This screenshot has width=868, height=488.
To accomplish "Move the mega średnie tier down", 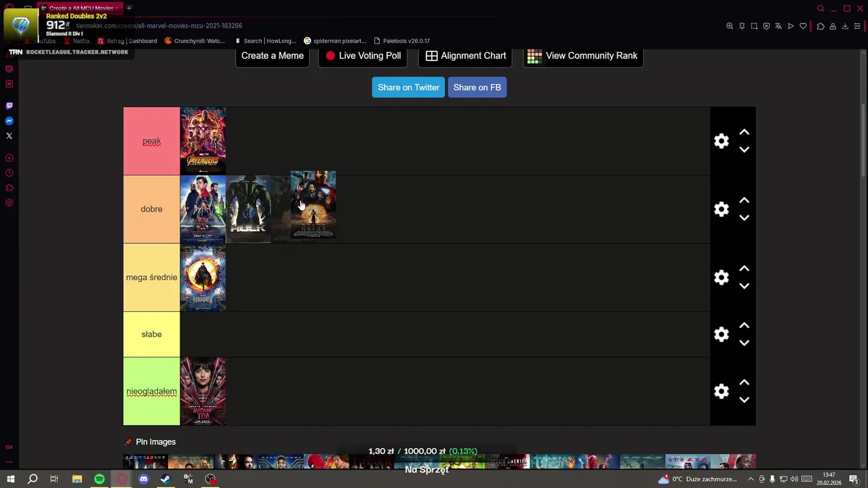I will coord(744,286).
